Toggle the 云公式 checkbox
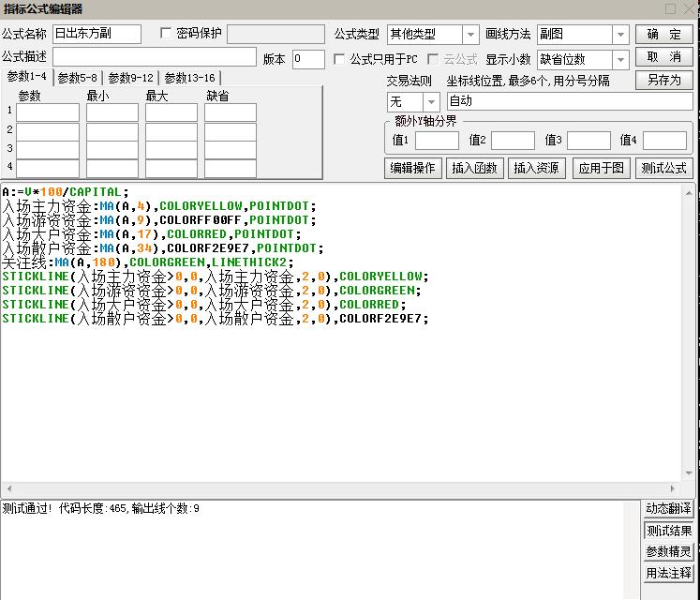Image resolution: width=700 pixels, height=600 pixels. 433,59
